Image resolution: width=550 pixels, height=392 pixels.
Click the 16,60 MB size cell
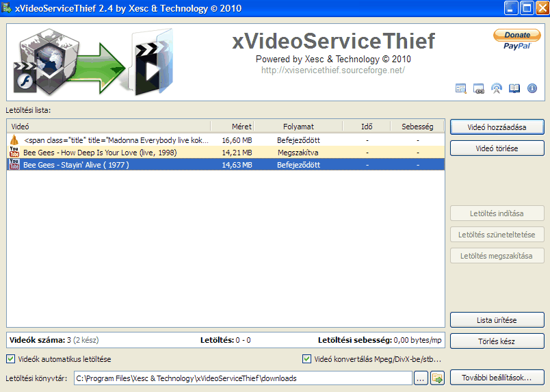(237, 140)
